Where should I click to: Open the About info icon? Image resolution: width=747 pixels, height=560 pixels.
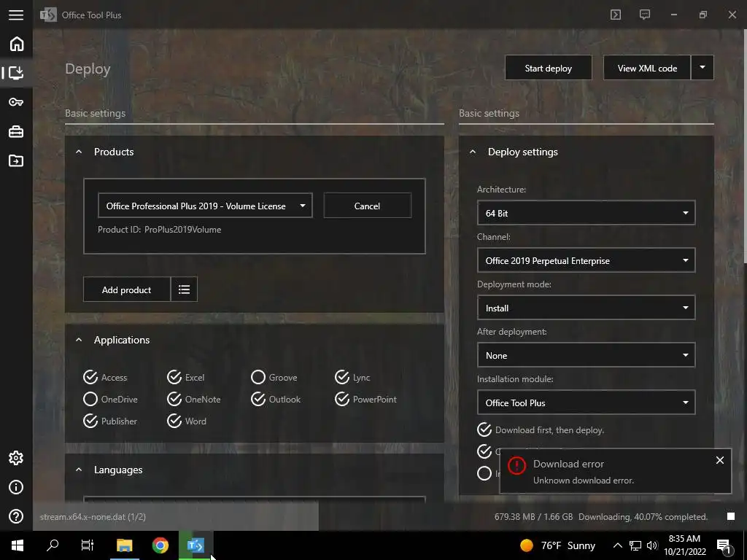click(16, 487)
